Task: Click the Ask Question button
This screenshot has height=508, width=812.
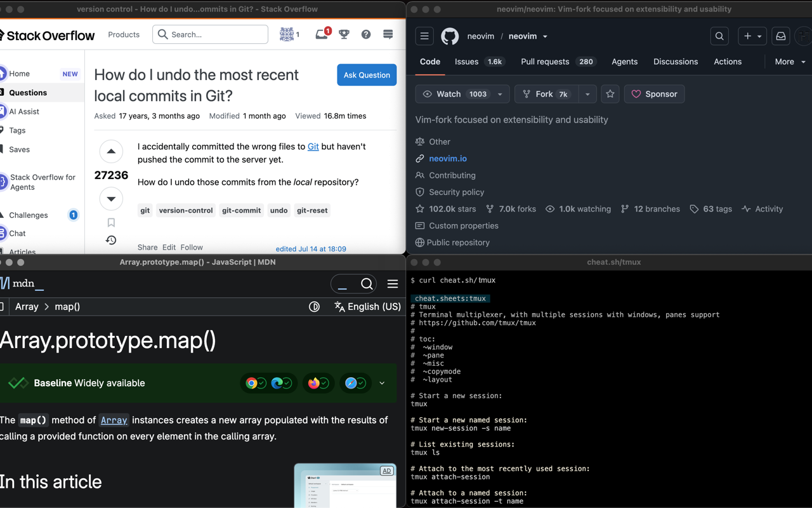Action: 367,75
